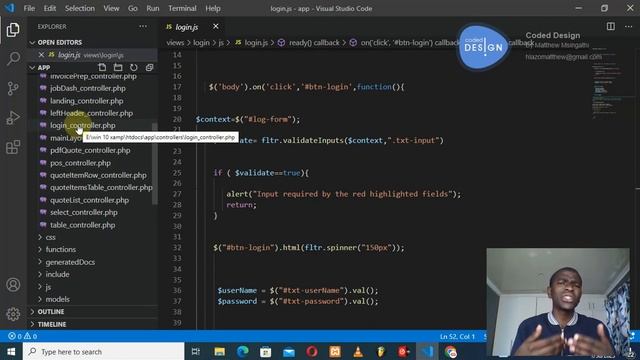Open XAMPP from taskbar
640x360 pixels.
click(x=335, y=351)
